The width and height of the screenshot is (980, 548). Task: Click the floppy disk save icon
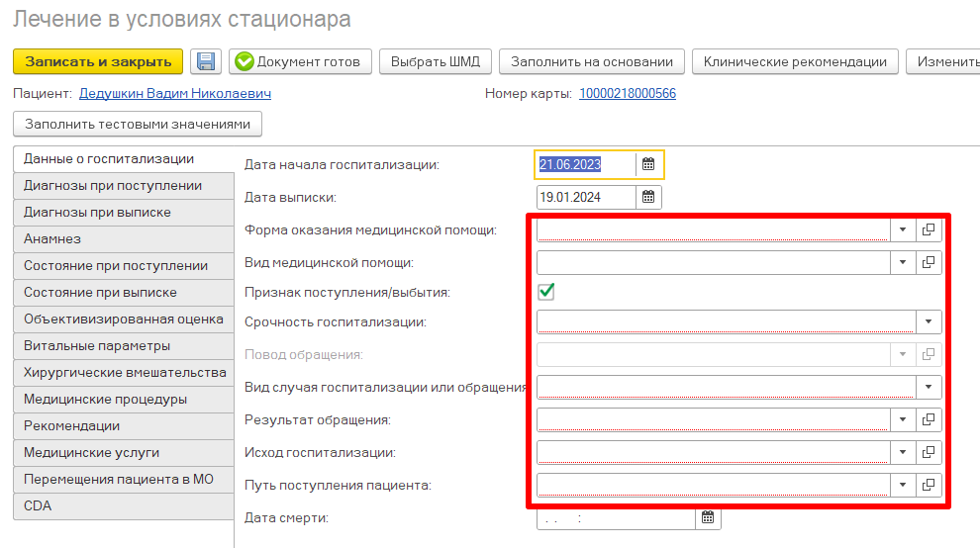click(x=206, y=61)
